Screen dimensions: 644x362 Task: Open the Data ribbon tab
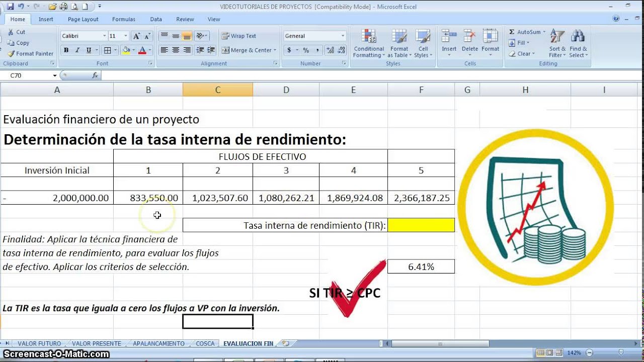(x=156, y=19)
